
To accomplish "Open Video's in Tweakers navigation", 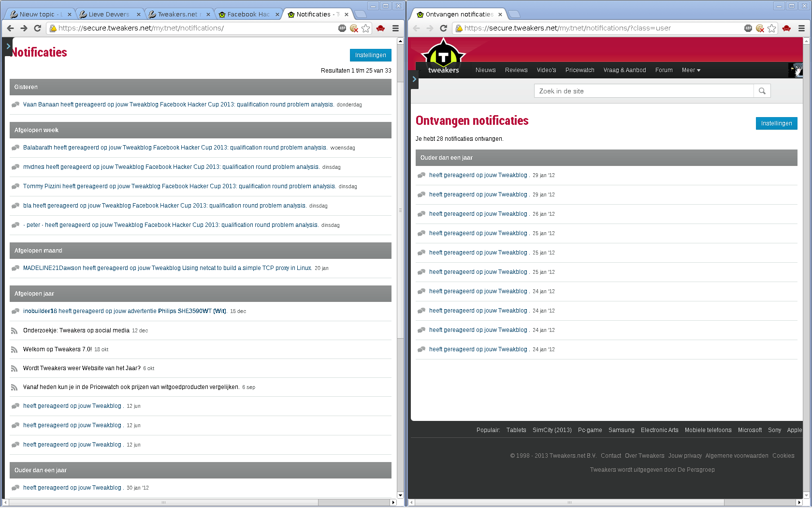I will pyautogui.click(x=546, y=70).
